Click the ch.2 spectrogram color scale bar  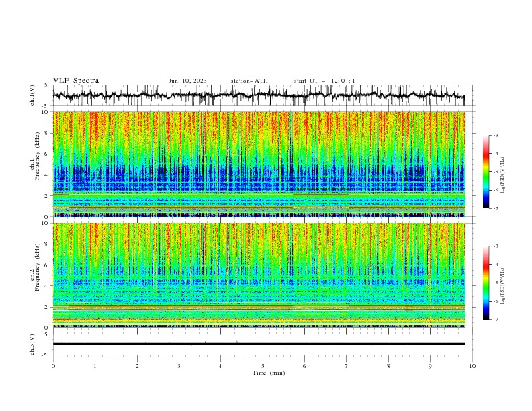[486, 283]
